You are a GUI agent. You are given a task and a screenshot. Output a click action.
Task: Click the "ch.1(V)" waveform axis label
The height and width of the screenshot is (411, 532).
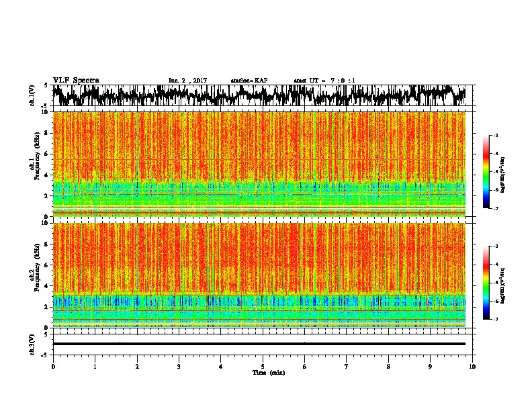(x=32, y=95)
